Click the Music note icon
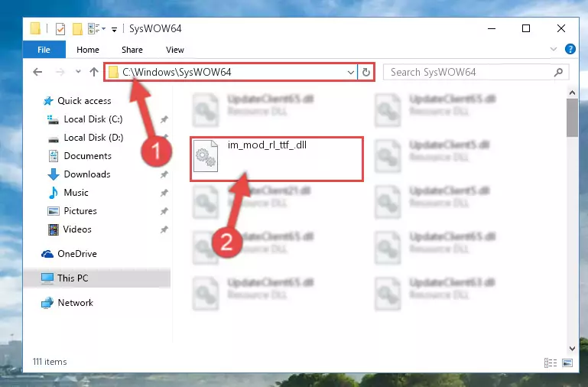This screenshot has width=588, height=387. (54, 193)
